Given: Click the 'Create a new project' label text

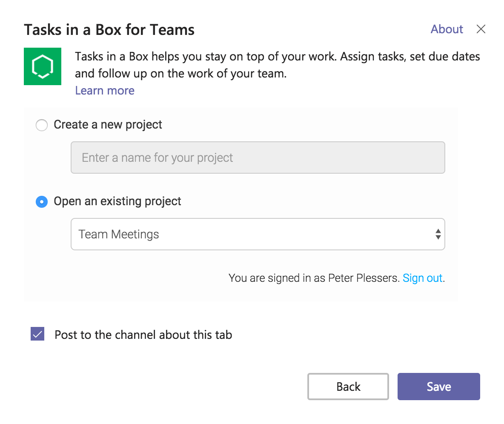Looking at the screenshot, I should [x=108, y=125].
